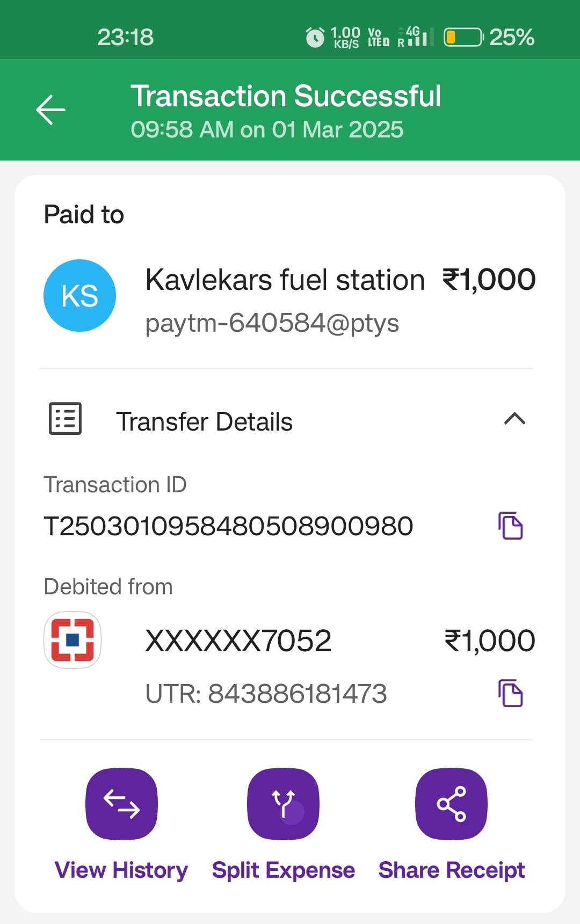The width and height of the screenshot is (580, 924).
Task: Copy the Transaction ID
Action: pos(510,526)
